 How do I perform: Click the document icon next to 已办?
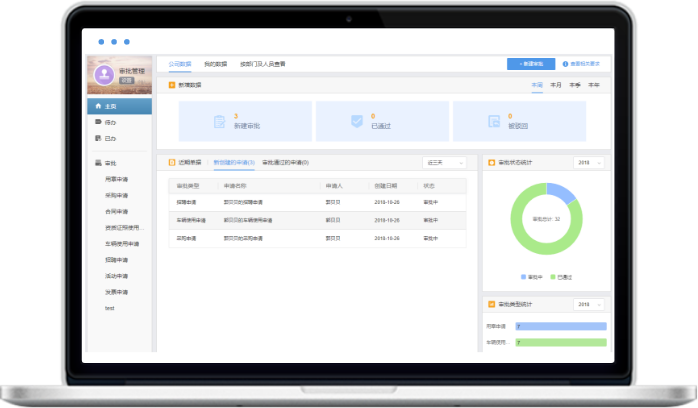[x=98, y=138]
